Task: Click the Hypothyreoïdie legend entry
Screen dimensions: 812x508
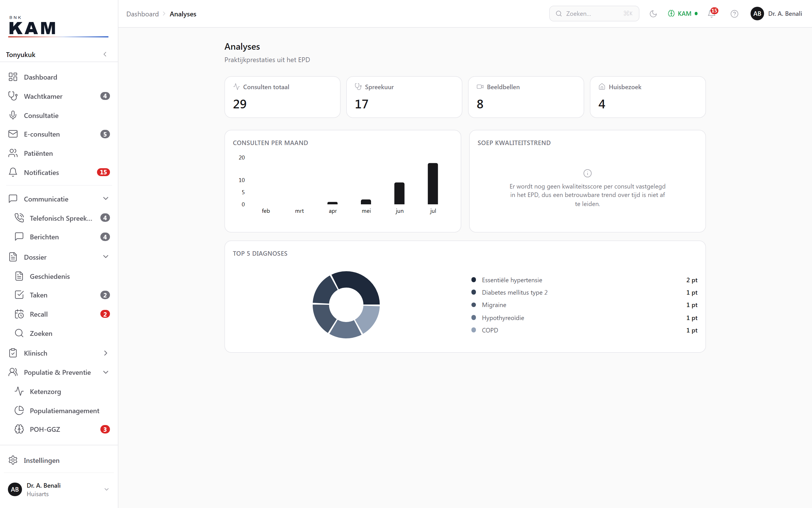Action: pyautogui.click(x=584, y=318)
